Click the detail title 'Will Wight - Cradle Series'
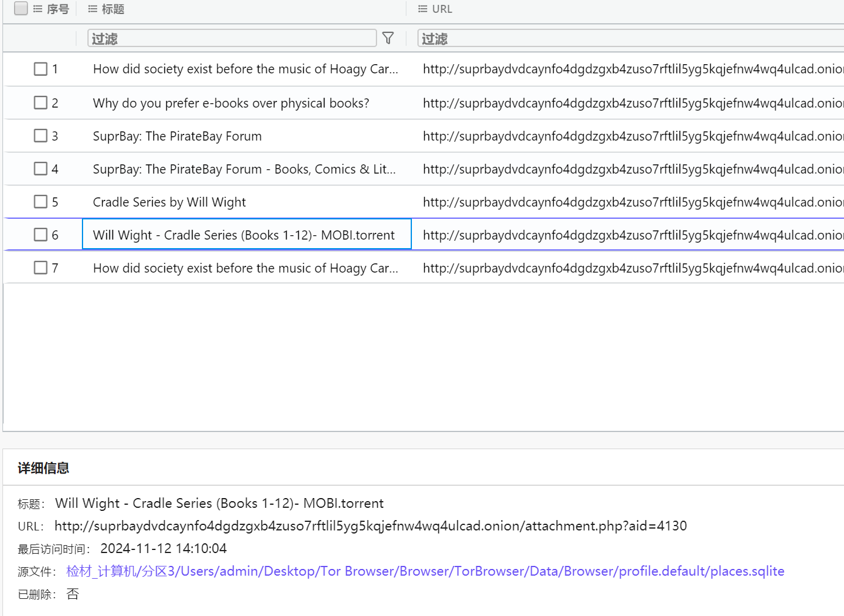The width and height of the screenshot is (844, 616). click(x=219, y=504)
